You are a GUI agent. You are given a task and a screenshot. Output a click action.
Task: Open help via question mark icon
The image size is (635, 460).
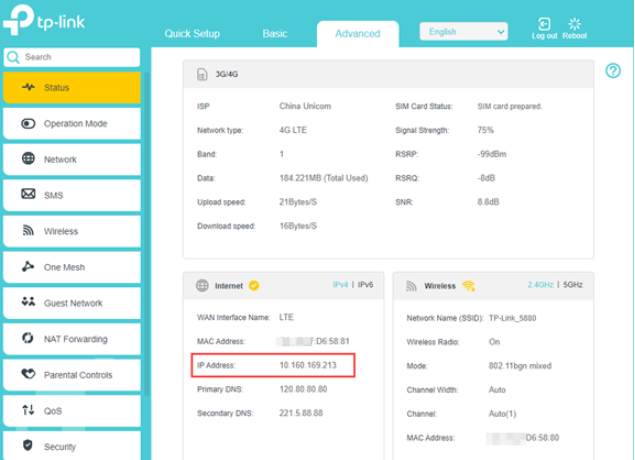[613, 71]
